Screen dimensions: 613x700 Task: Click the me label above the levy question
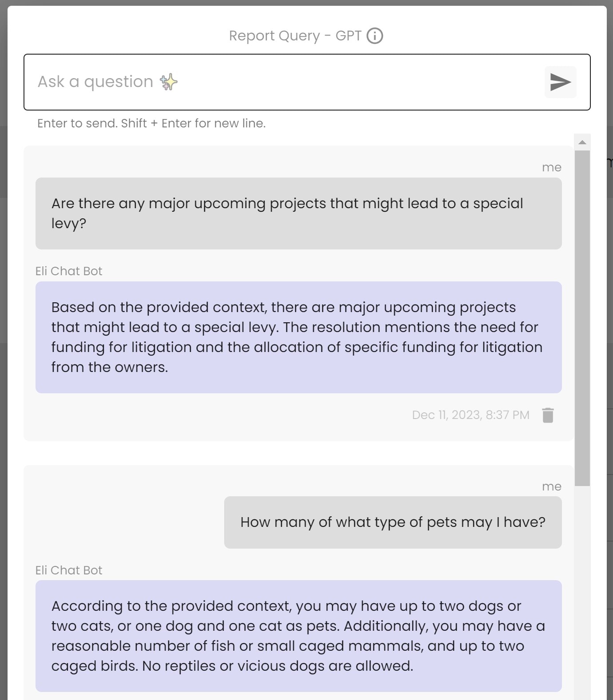tap(552, 167)
